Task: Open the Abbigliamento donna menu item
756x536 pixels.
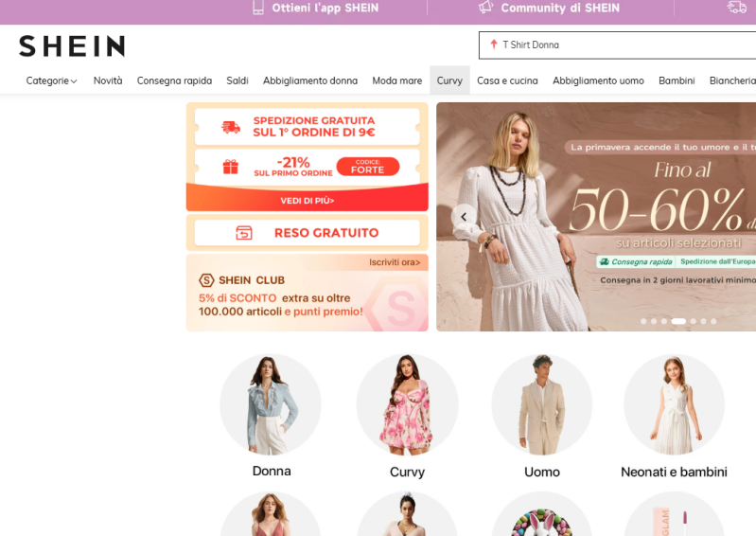Action: click(310, 80)
